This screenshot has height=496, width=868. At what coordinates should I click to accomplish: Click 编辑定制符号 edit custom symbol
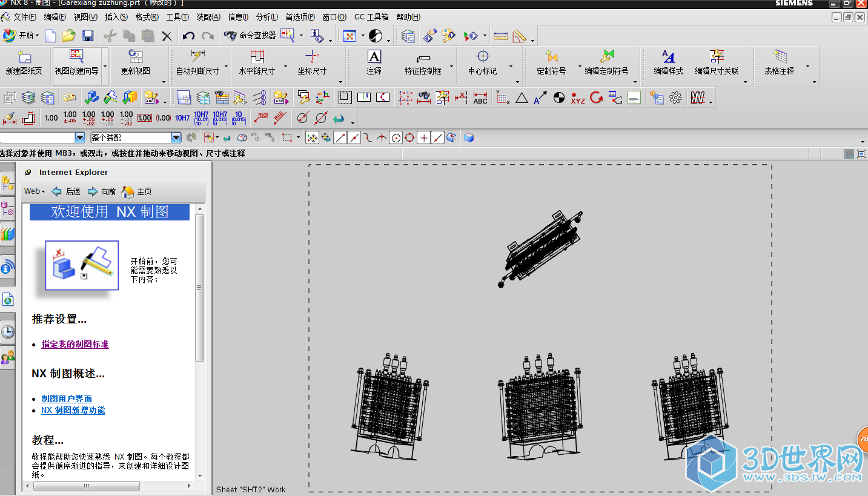606,63
